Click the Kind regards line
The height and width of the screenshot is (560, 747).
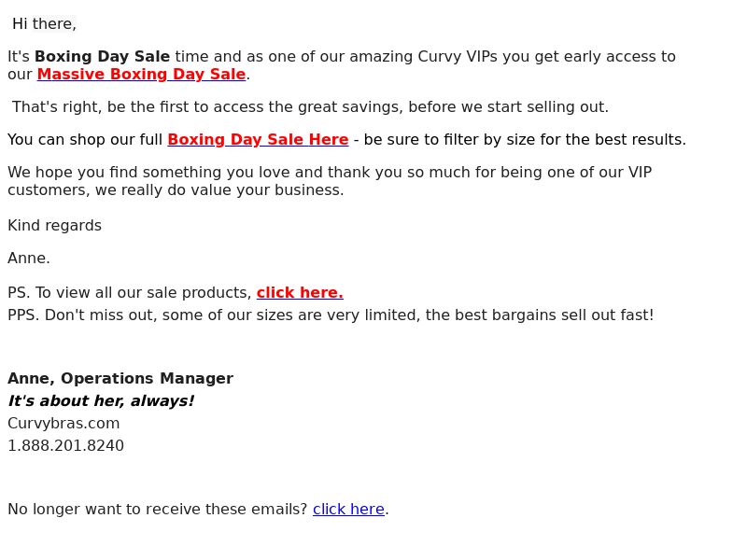click(x=54, y=226)
